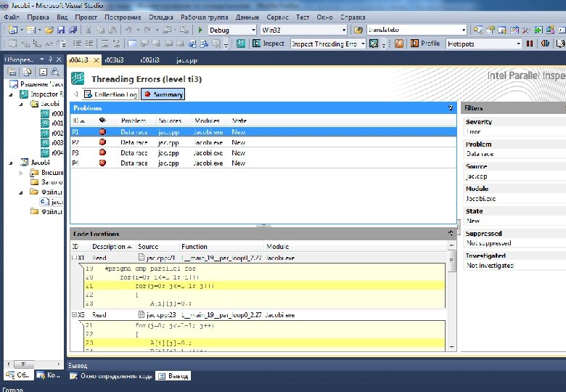Click the help icon on Problems header

[x=451, y=107]
